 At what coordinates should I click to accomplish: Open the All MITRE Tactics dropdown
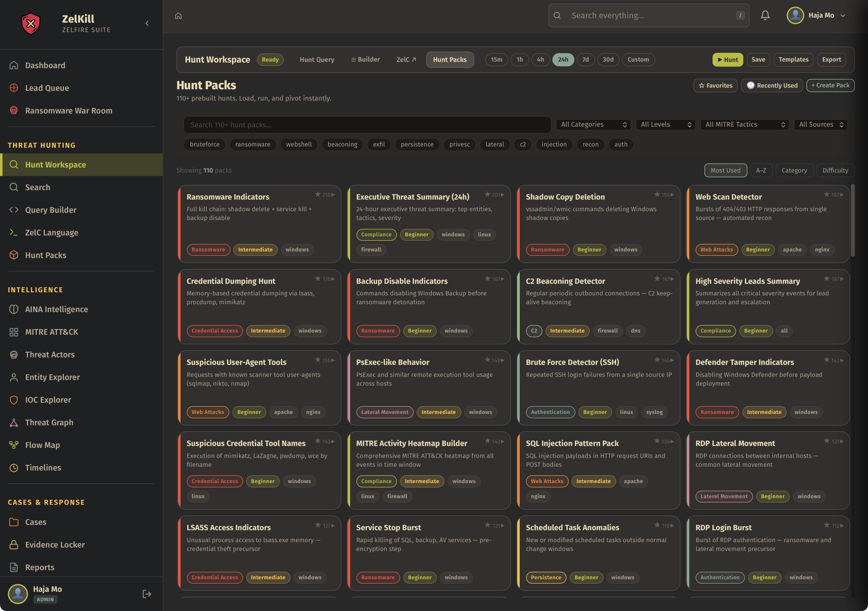coord(744,124)
